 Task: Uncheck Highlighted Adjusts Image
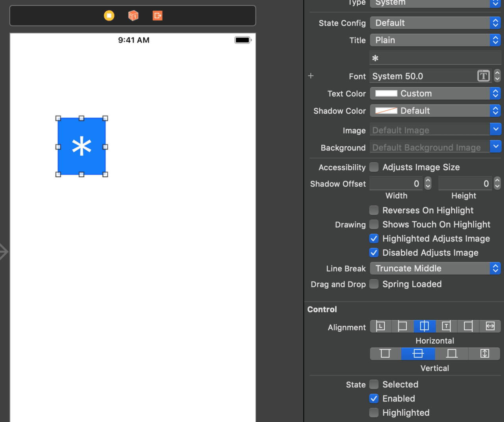(x=374, y=239)
